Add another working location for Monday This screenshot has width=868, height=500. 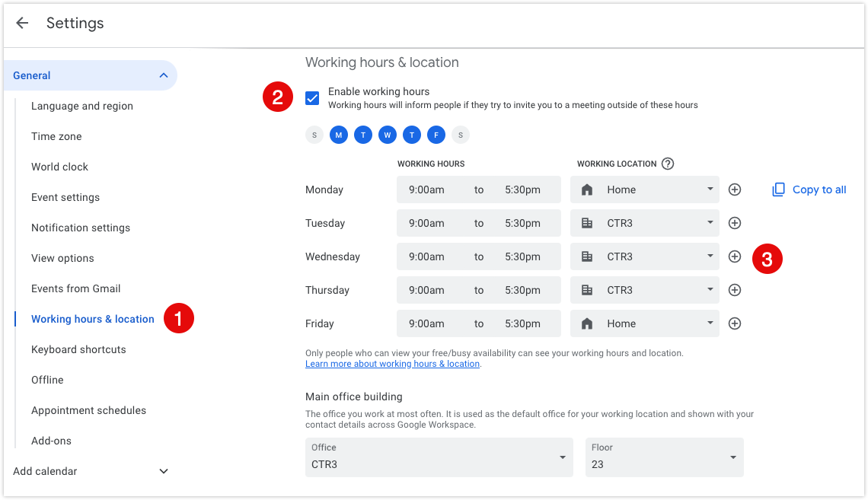pyautogui.click(x=734, y=189)
